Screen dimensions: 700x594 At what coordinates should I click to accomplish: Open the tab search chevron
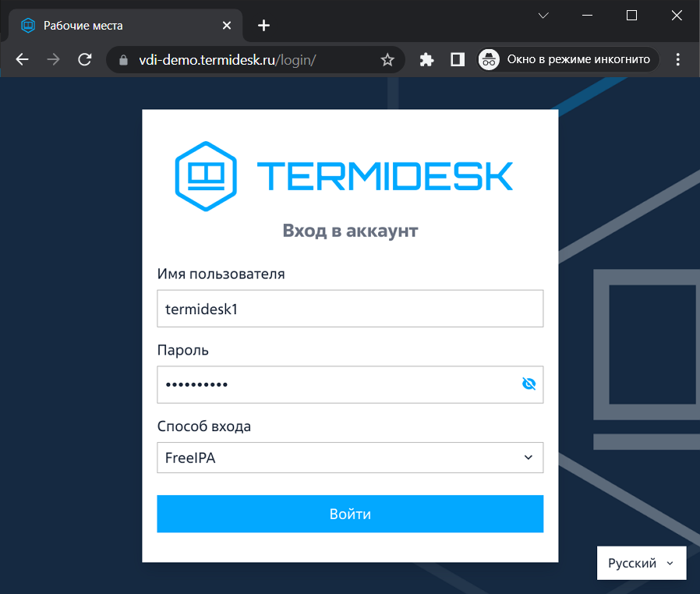543,16
